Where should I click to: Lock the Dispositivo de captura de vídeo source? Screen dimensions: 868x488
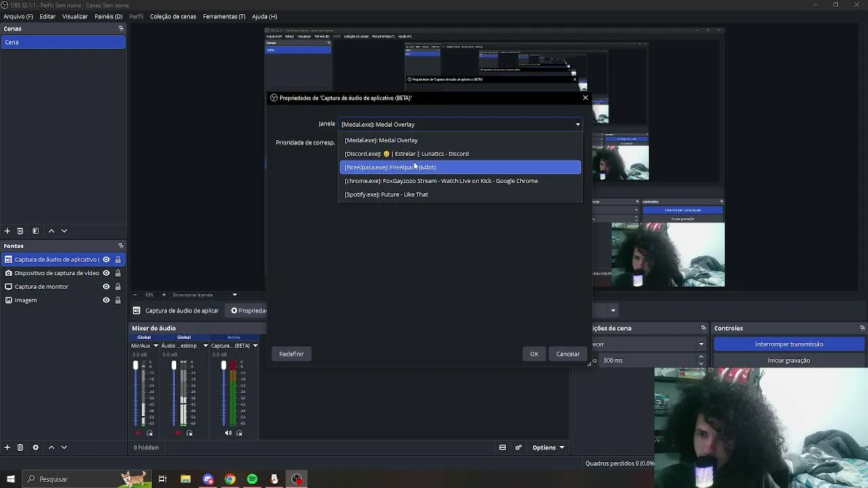118,273
